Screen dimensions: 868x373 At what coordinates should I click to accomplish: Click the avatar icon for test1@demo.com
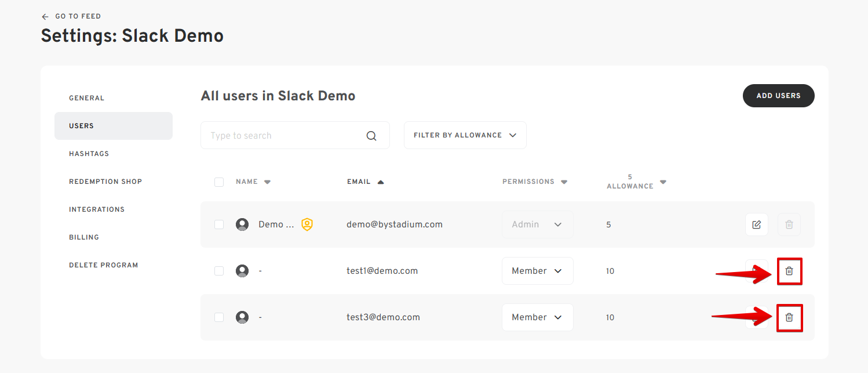242,271
